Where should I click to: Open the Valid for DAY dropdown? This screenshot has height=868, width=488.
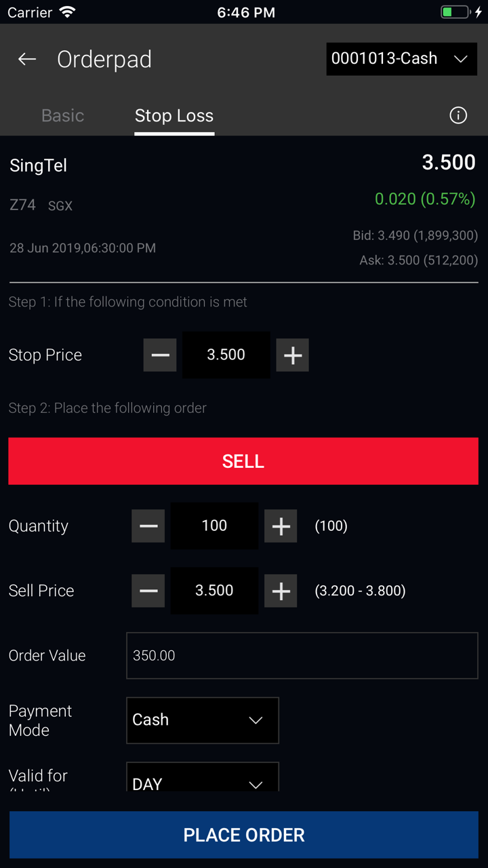203,778
